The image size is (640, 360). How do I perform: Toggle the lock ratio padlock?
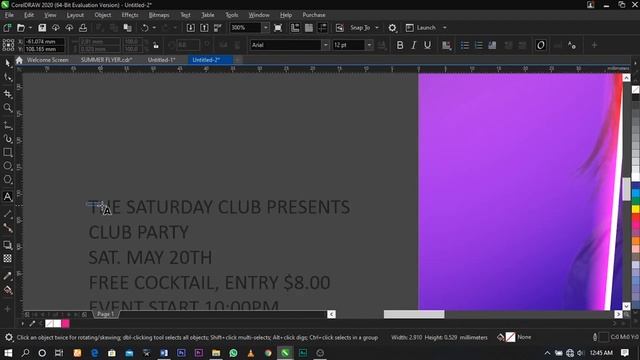pos(156,45)
